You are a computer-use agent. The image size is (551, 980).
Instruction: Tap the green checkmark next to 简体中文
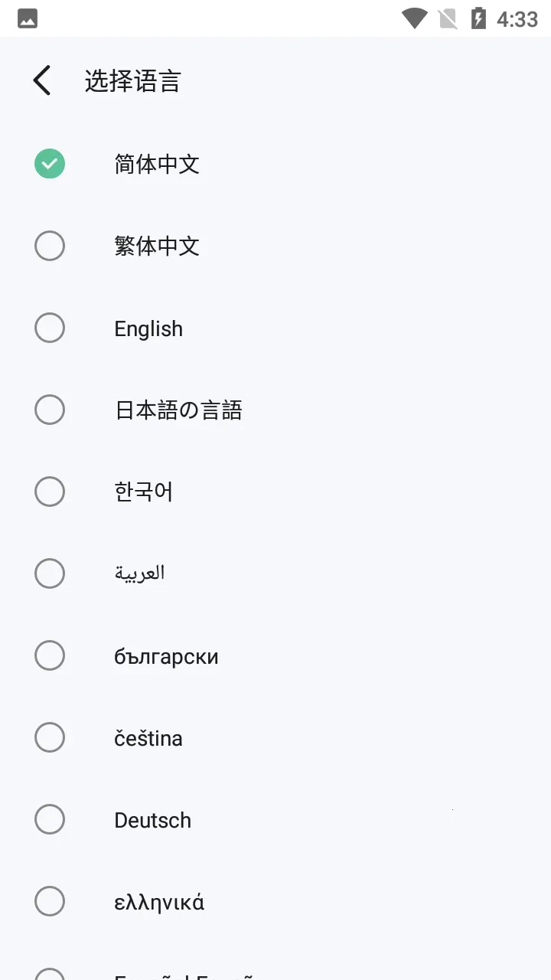[x=50, y=164]
